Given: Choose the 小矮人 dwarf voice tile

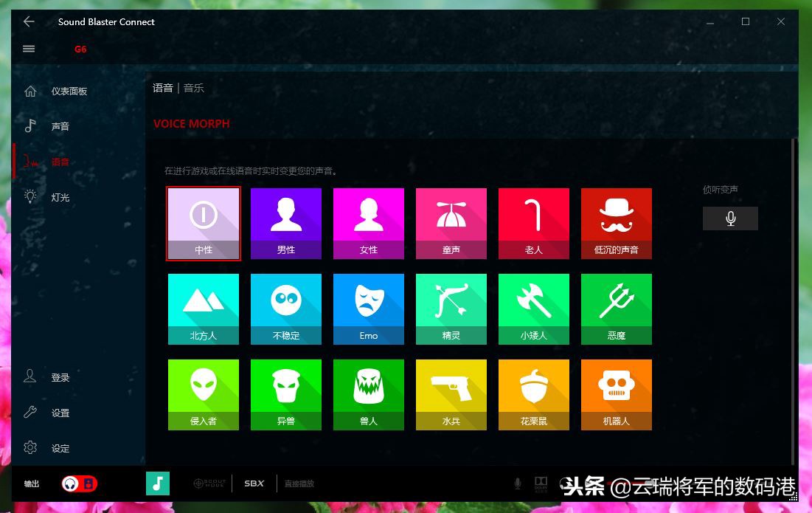Looking at the screenshot, I should pyautogui.click(x=533, y=309).
